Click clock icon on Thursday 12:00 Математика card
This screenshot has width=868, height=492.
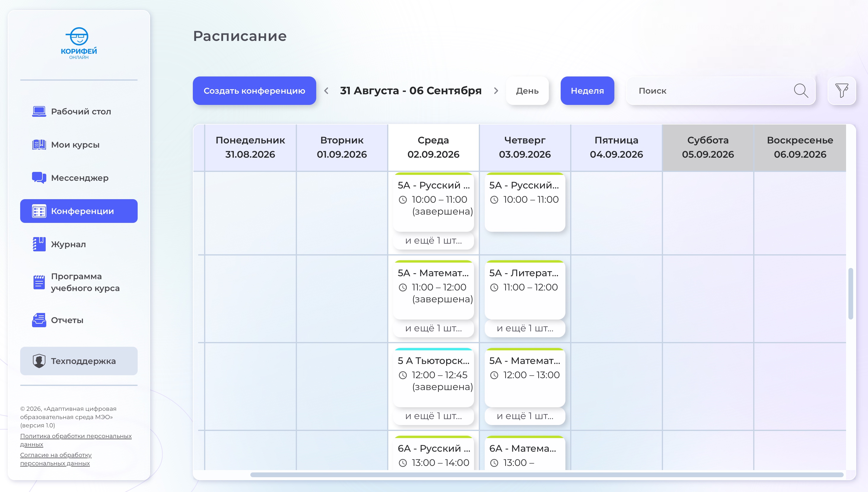tap(494, 376)
